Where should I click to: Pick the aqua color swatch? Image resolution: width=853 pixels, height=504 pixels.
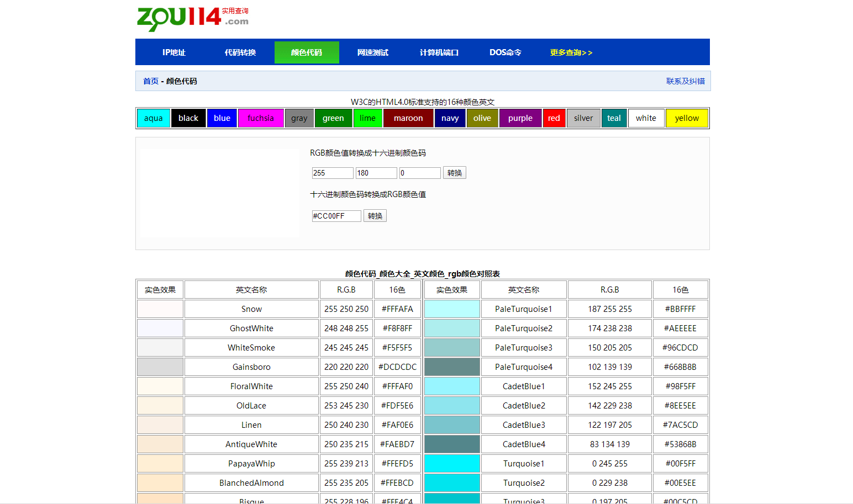pyautogui.click(x=154, y=118)
